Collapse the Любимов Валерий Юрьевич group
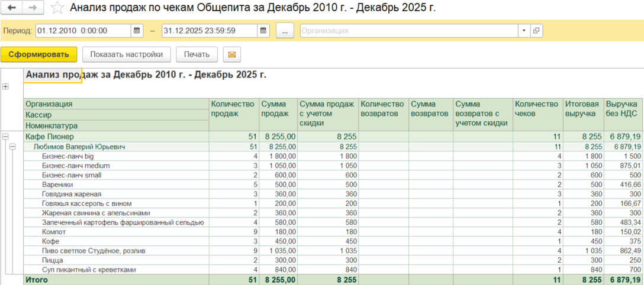The image size is (644, 285). click(12, 146)
